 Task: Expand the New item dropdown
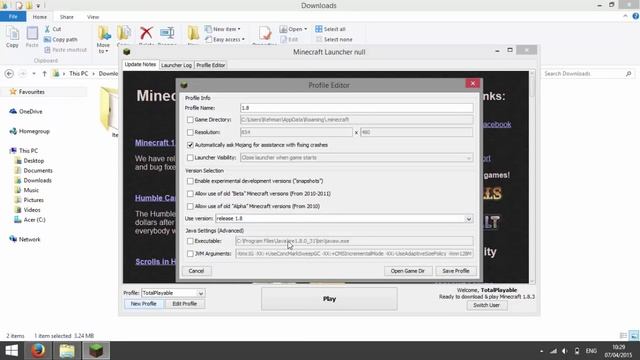tap(239, 29)
